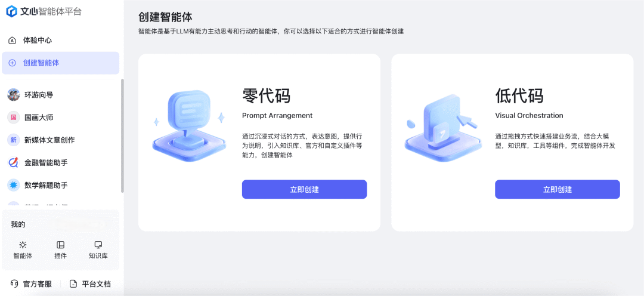This screenshot has width=644, height=296.
Task: Click the sidebar agent list scrollbar
Action: pos(122,136)
